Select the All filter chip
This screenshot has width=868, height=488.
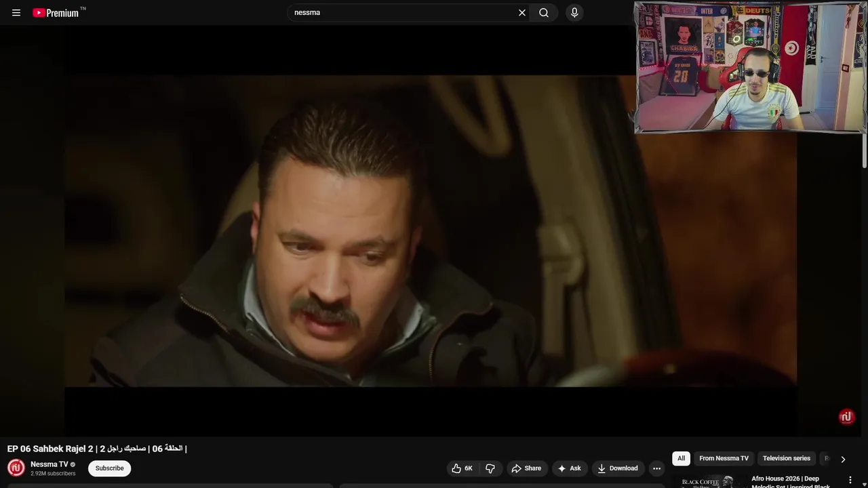click(x=682, y=458)
